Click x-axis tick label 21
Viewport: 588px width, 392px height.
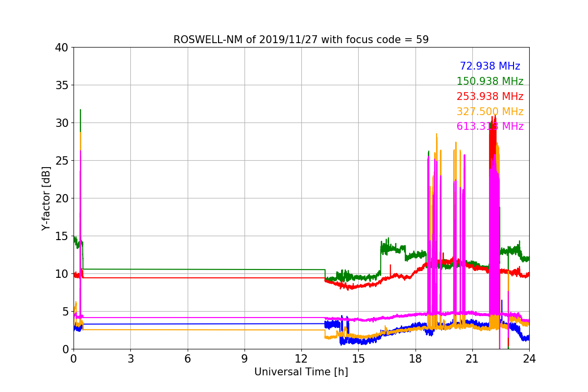[472, 359]
